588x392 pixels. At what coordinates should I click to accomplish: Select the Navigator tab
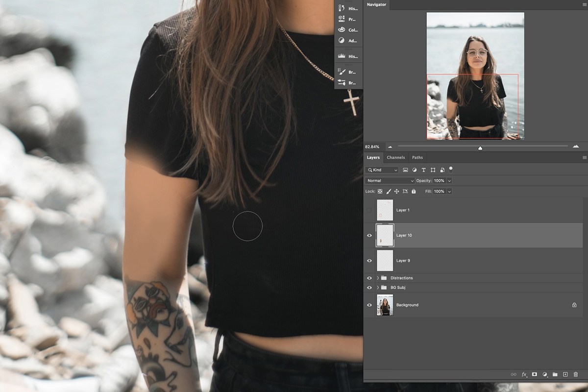(x=376, y=5)
